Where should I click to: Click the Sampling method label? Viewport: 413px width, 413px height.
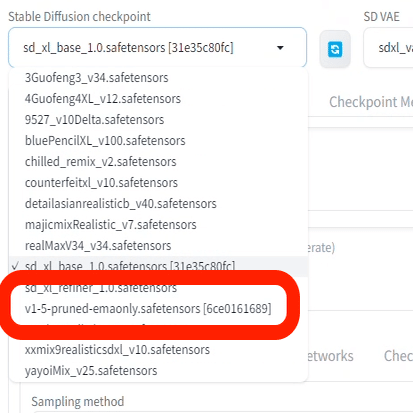click(x=78, y=401)
